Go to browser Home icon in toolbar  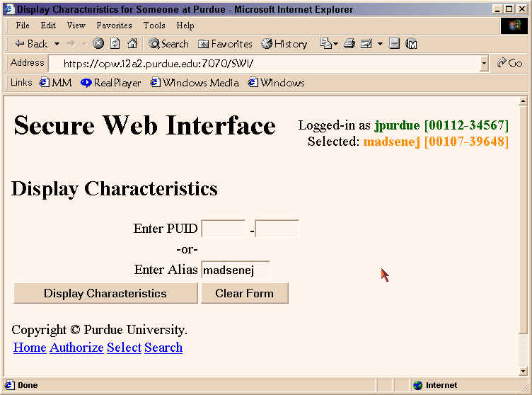pos(132,44)
